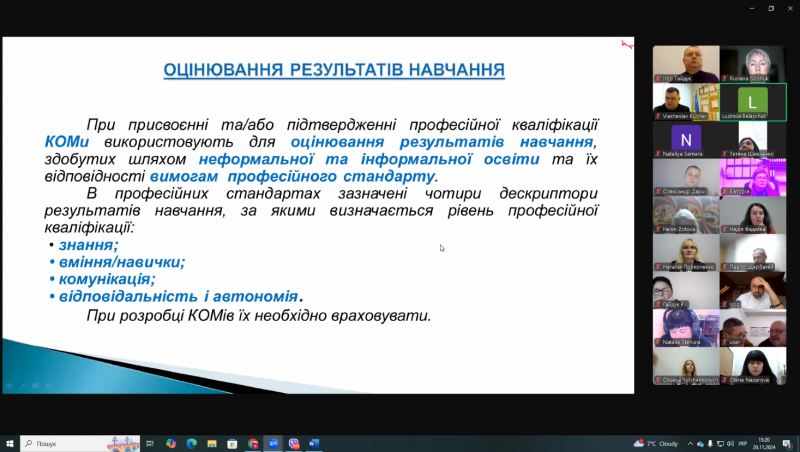Click the Task View icon

(150, 443)
